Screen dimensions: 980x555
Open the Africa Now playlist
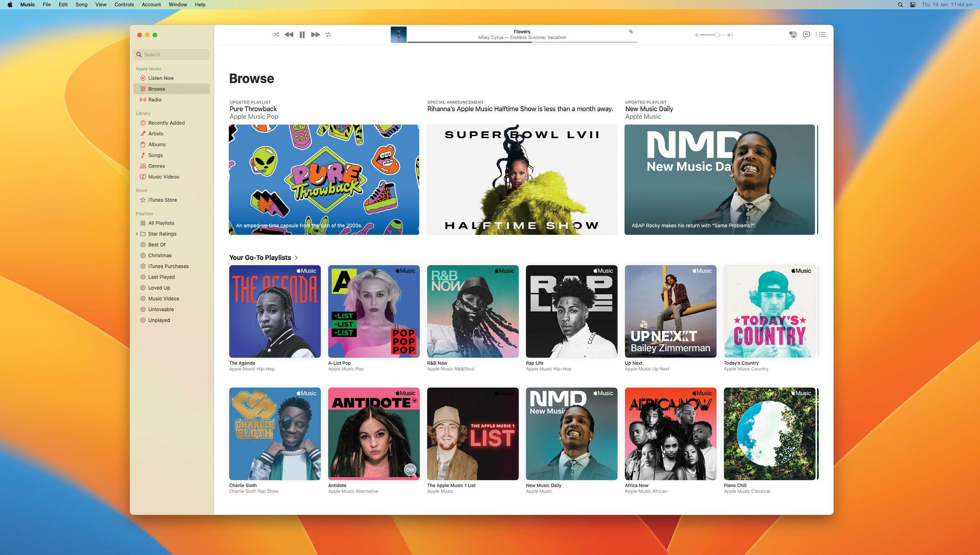670,434
